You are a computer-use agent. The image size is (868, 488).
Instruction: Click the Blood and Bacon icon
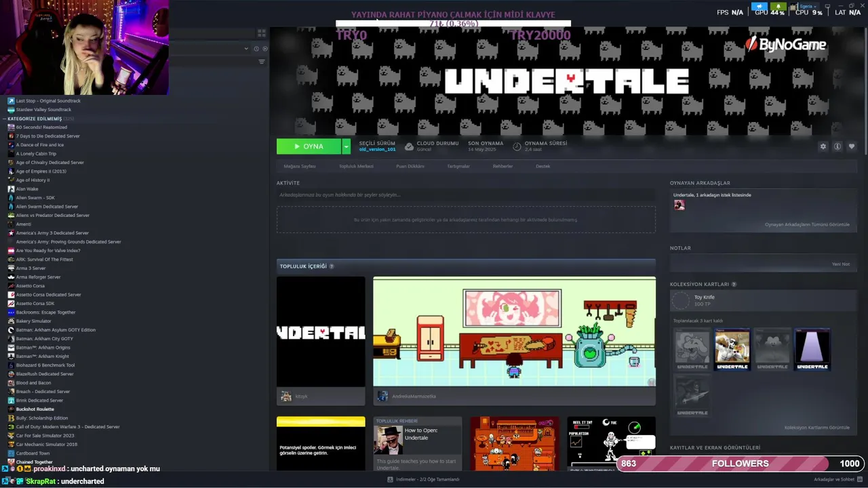[11, 383]
